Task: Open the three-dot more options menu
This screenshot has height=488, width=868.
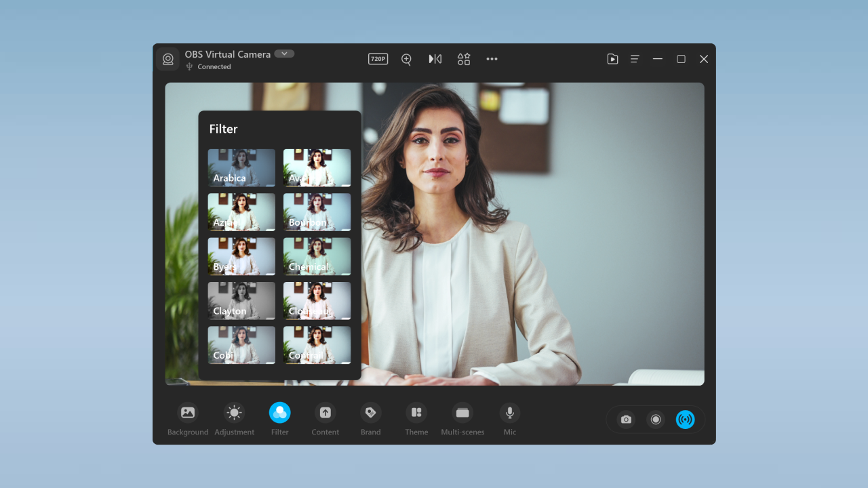Action: tap(492, 59)
